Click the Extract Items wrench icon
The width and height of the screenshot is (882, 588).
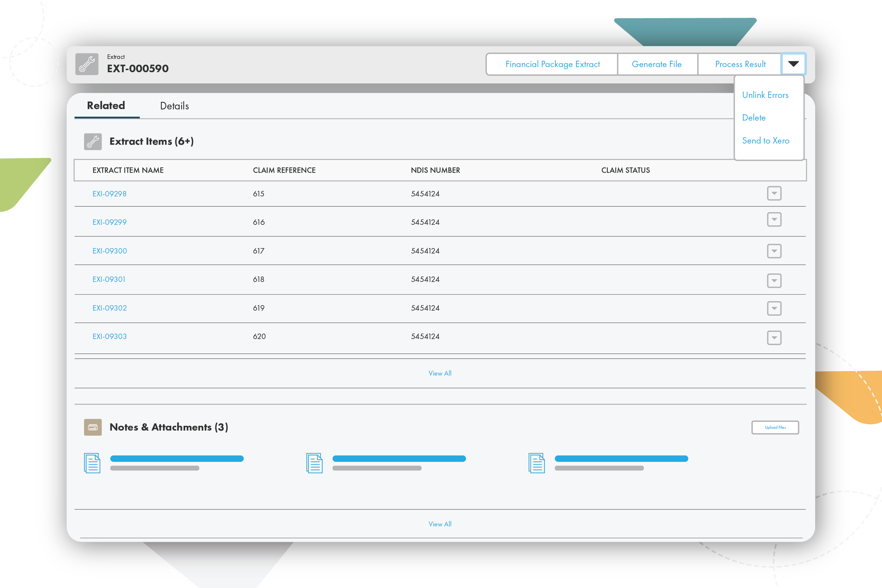(x=93, y=142)
